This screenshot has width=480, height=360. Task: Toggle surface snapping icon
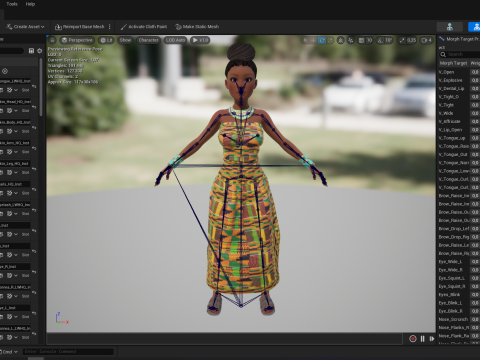351,40
